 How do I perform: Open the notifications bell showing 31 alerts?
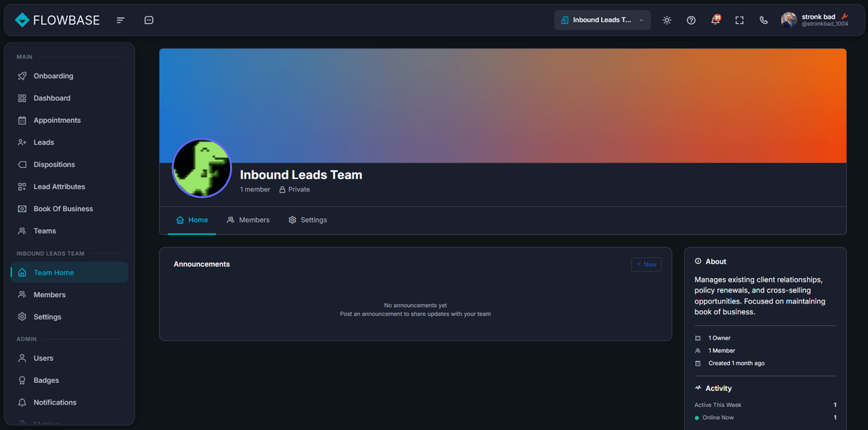715,20
